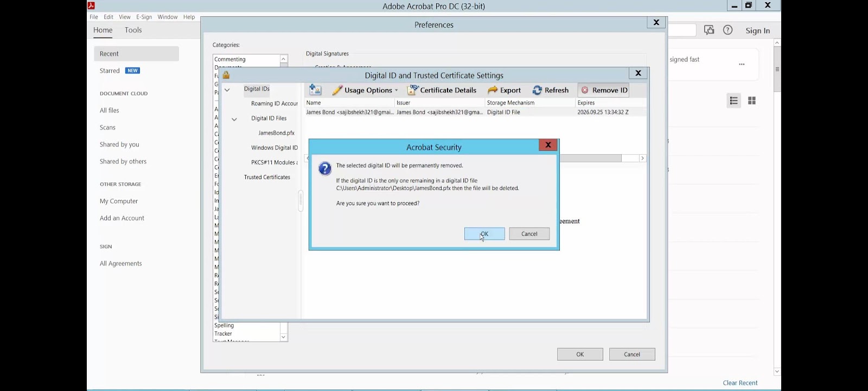The image size is (868, 391).
Task: Refresh the digital ID list
Action: (551, 90)
